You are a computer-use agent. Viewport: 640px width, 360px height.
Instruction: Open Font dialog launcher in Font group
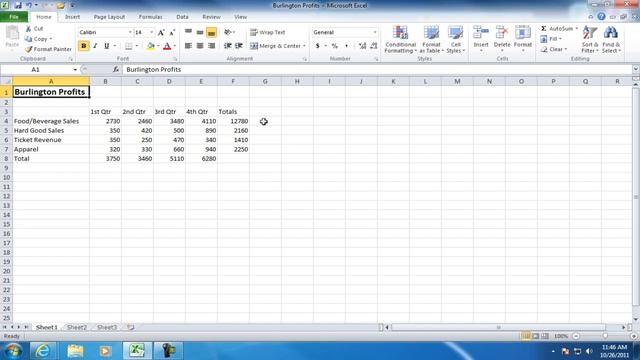click(x=175, y=59)
